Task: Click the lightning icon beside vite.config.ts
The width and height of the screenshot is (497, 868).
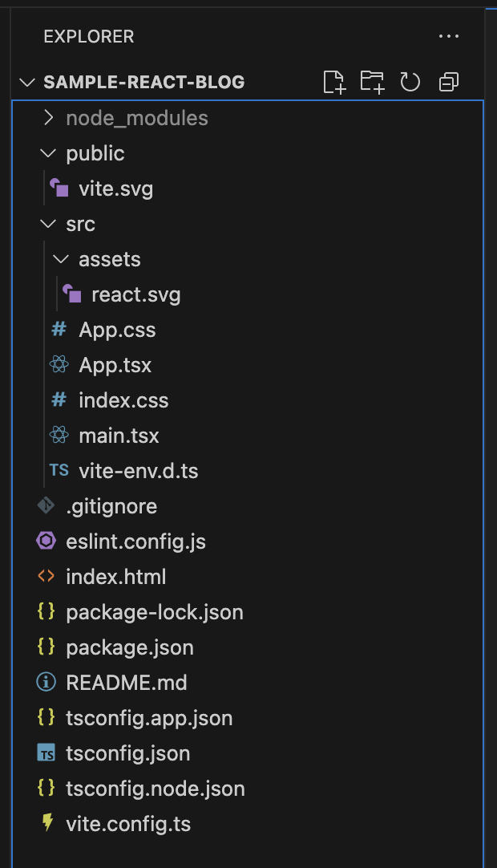Action: coord(47,823)
